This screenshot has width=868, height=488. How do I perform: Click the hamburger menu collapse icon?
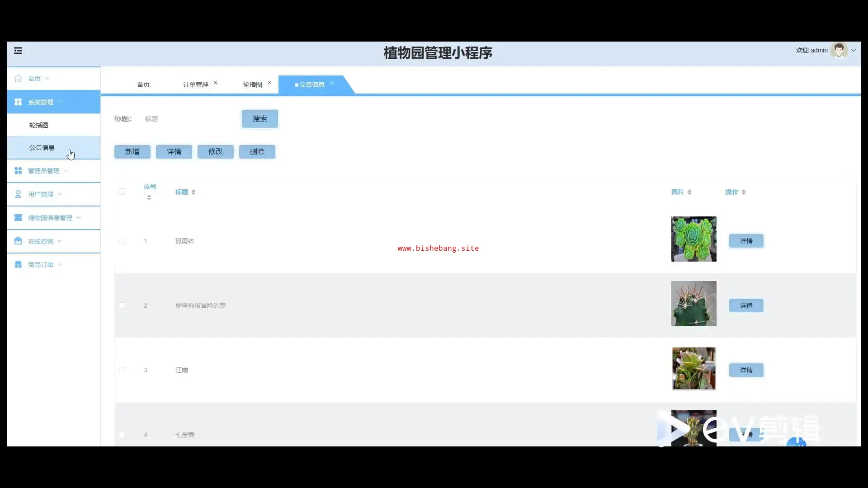pos(18,51)
